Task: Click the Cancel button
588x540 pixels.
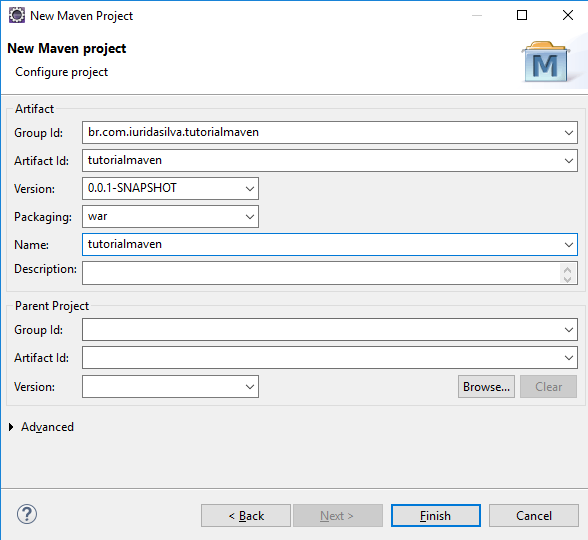Action: [534, 516]
